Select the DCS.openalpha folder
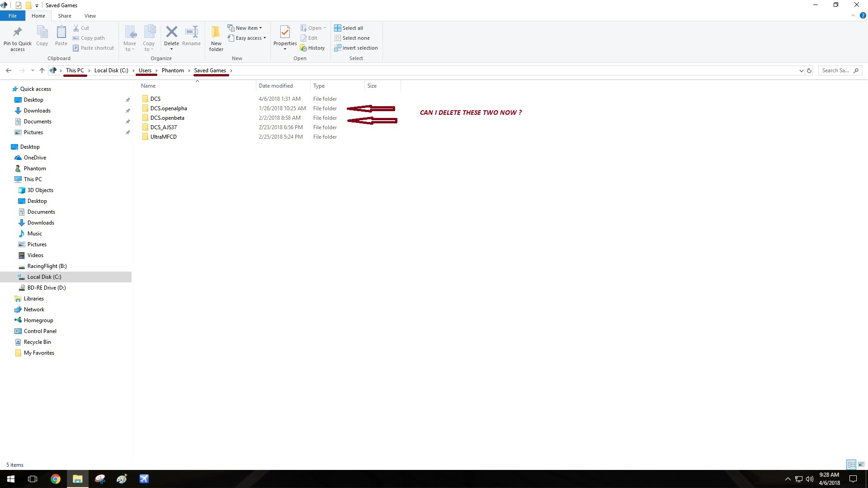 (169, 108)
